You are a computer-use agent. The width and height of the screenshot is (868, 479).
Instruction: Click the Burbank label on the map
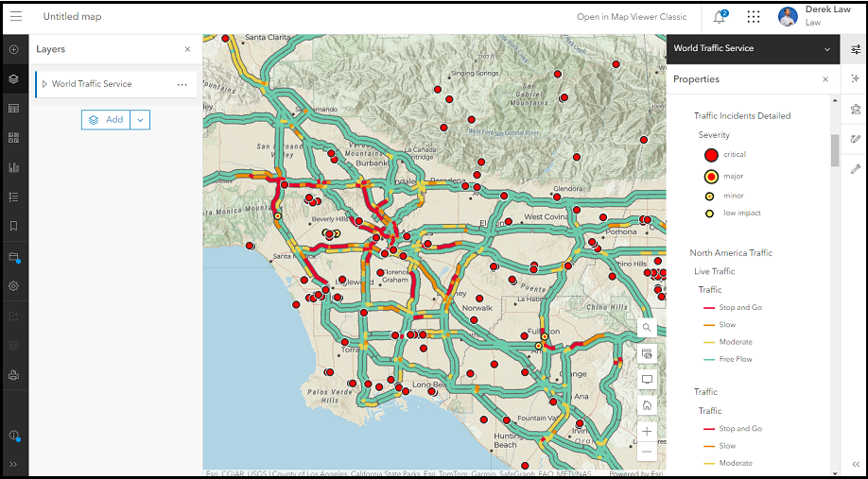click(372, 163)
